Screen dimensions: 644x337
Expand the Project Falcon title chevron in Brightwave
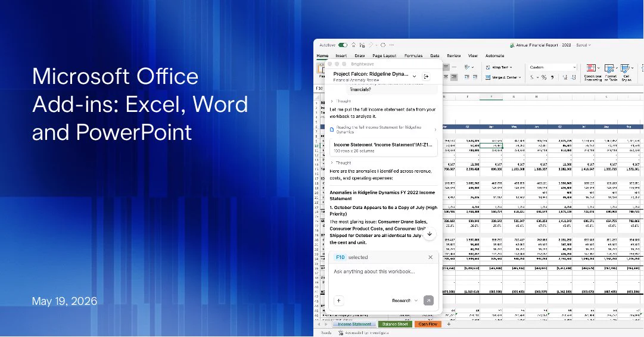pyautogui.click(x=414, y=76)
